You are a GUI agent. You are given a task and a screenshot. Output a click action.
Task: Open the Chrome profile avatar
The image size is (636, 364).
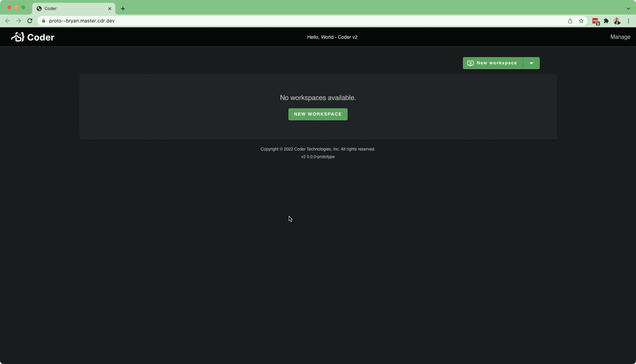[617, 21]
